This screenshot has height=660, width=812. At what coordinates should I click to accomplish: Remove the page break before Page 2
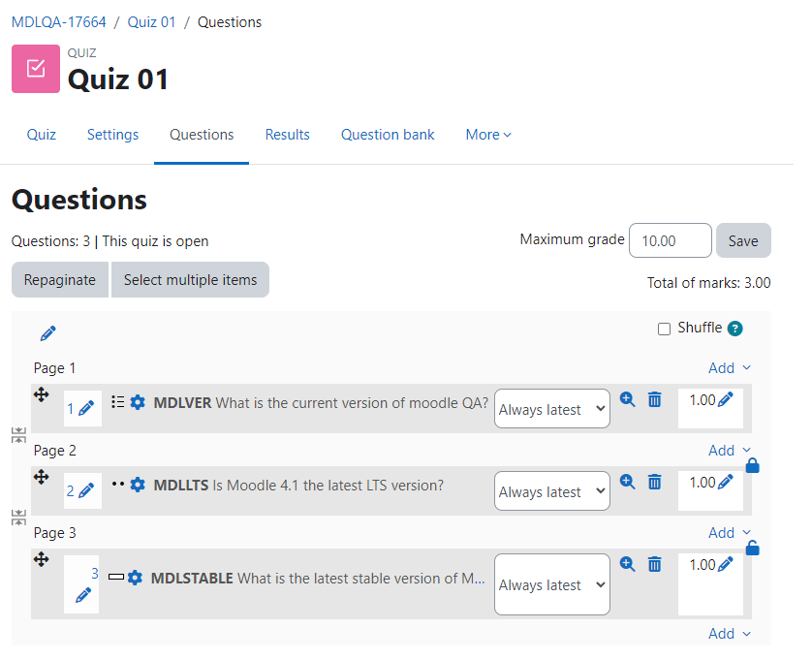point(18,435)
